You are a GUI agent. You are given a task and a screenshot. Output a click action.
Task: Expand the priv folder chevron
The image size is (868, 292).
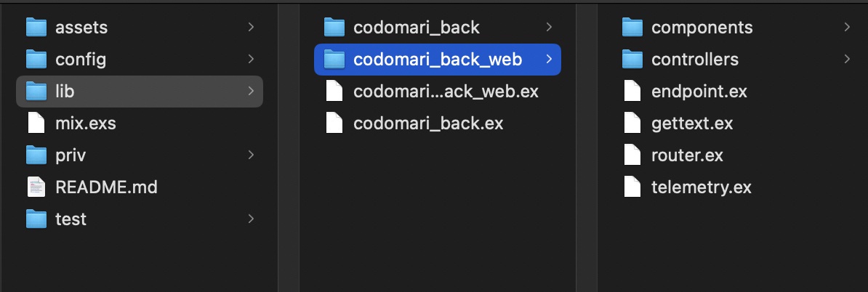point(252,154)
